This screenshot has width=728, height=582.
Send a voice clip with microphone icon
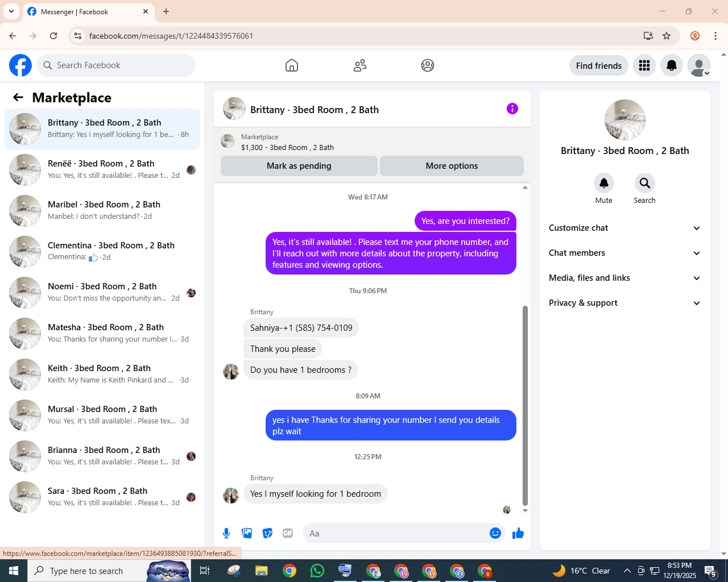pyautogui.click(x=226, y=533)
